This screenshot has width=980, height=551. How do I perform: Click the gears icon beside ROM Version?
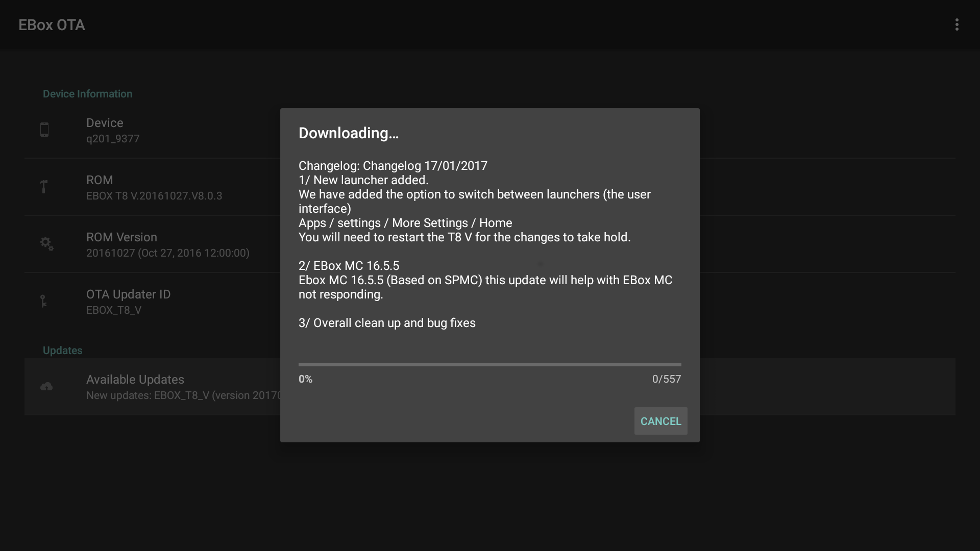[46, 244]
